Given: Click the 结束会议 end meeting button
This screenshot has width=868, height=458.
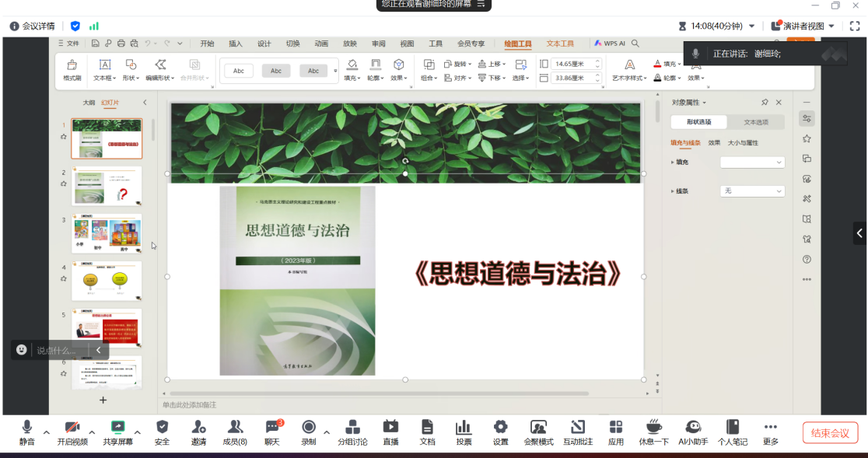Looking at the screenshot, I should 830,433.
